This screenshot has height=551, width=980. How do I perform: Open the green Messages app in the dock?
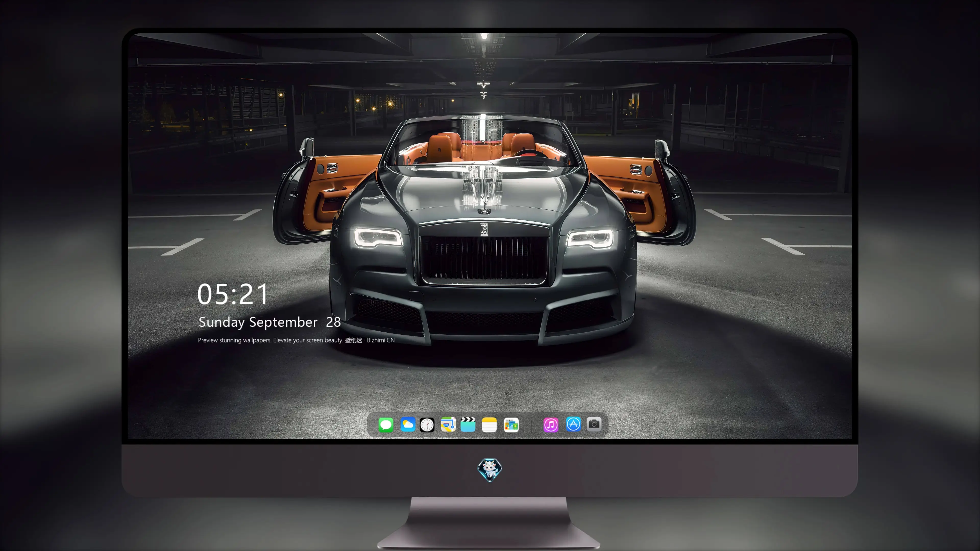[x=386, y=425]
